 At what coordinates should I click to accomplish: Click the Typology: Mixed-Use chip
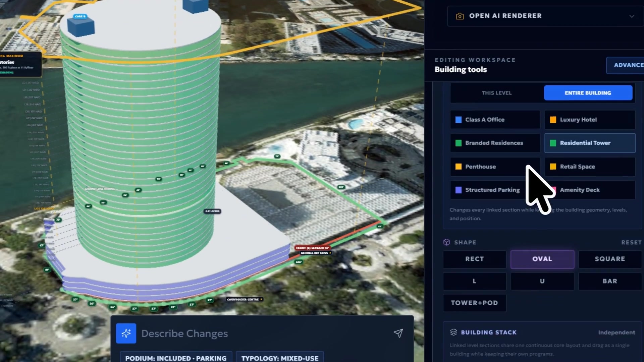click(280, 357)
